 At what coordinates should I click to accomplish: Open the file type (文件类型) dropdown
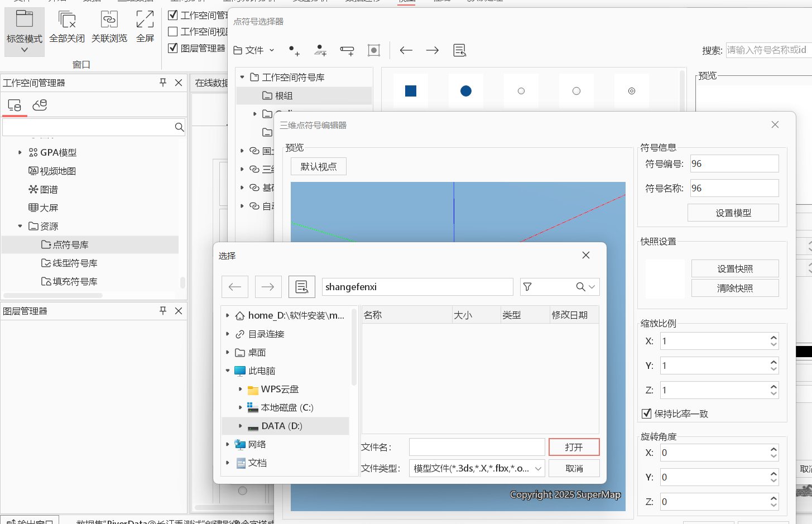(477, 468)
